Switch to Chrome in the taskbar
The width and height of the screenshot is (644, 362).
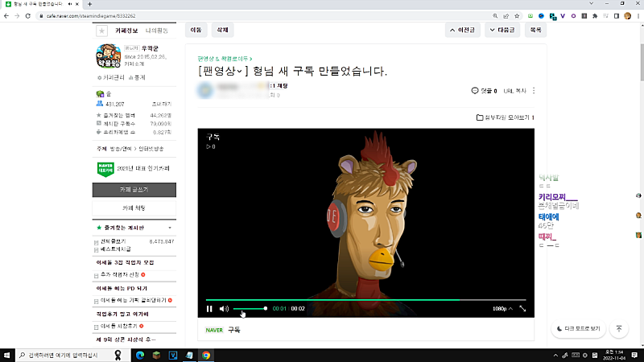coord(206,355)
